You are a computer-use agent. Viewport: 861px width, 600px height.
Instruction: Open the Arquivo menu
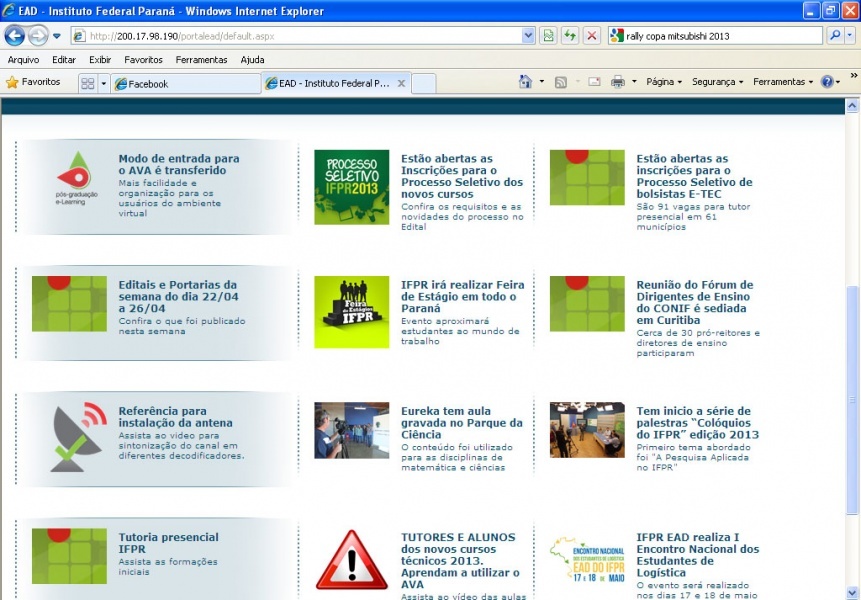[23, 60]
